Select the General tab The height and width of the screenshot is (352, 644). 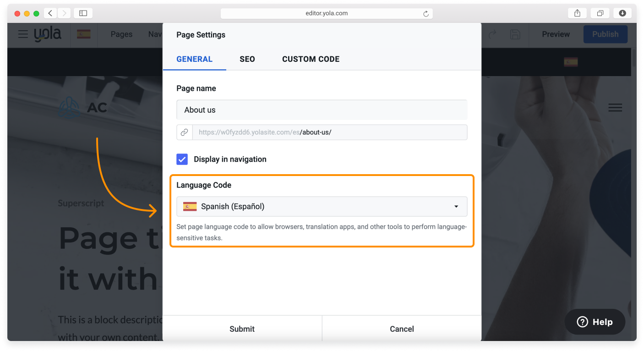pyautogui.click(x=194, y=59)
